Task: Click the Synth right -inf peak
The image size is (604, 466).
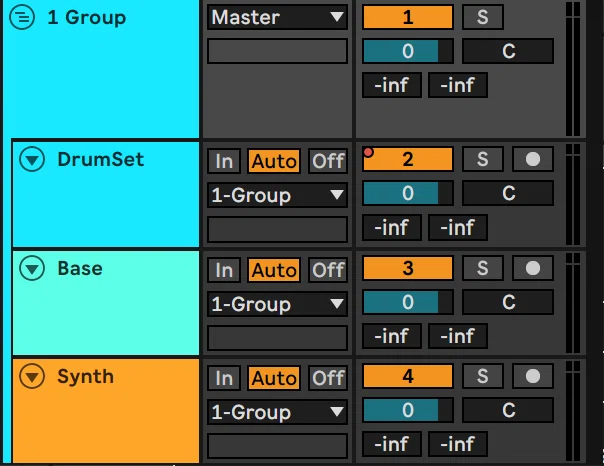Action: 458,444
